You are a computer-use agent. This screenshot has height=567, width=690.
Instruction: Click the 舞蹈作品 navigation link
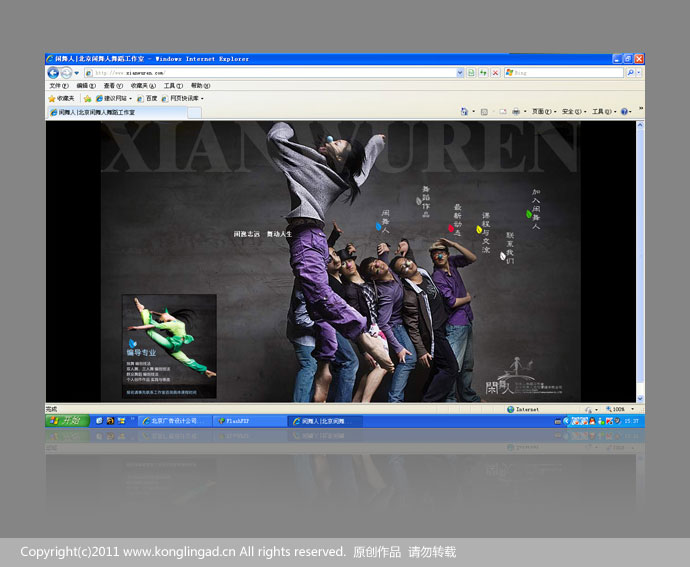424,200
